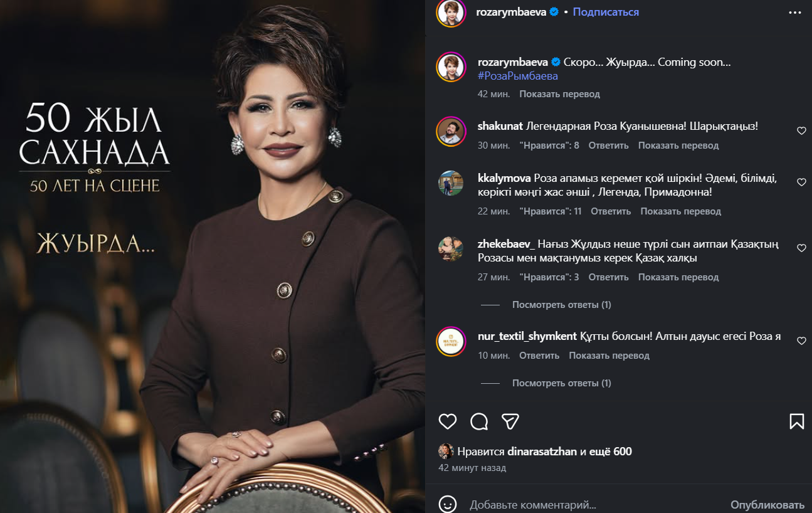Viewport: 812px width, 513px height.
Task: Open shakunat's profile avatar
Action: tap(450, 131)
